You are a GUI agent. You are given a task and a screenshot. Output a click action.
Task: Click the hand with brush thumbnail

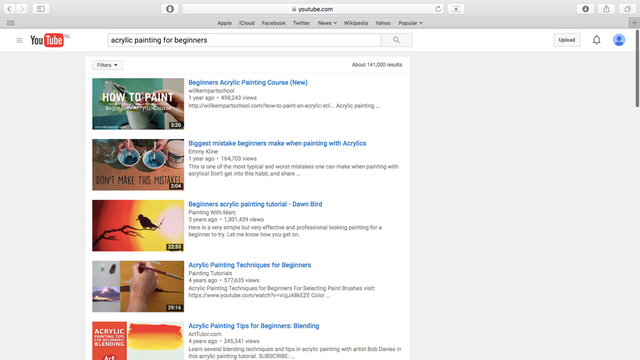click(x=138, y=286)
